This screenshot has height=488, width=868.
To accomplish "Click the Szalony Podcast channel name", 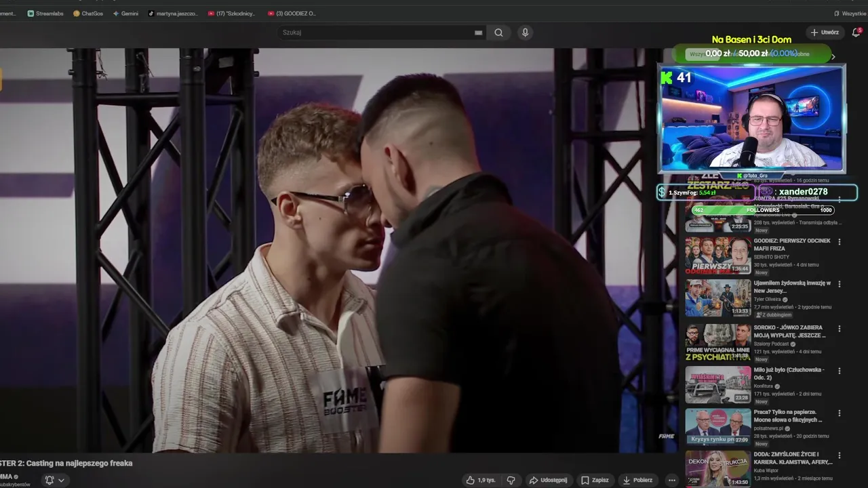I will (x=771, y=344).
